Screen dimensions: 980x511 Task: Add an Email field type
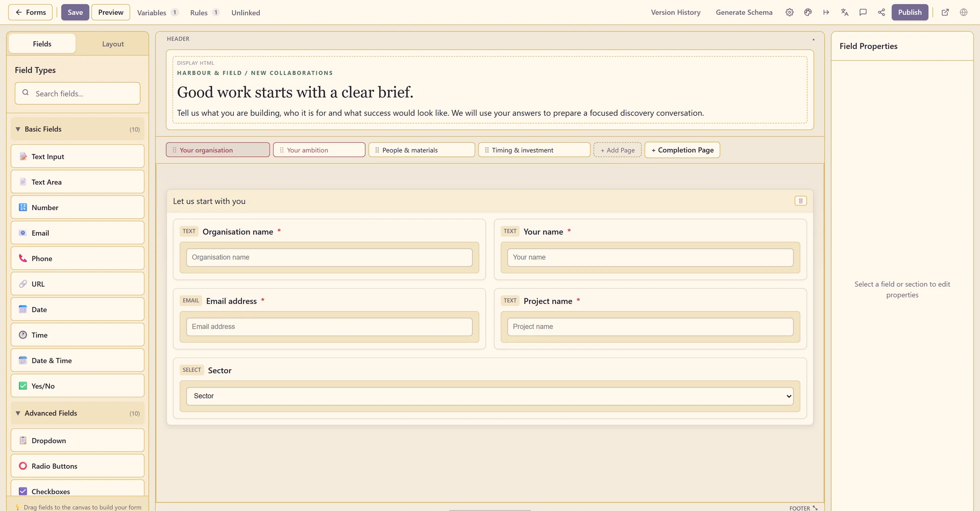pos(78,233)
